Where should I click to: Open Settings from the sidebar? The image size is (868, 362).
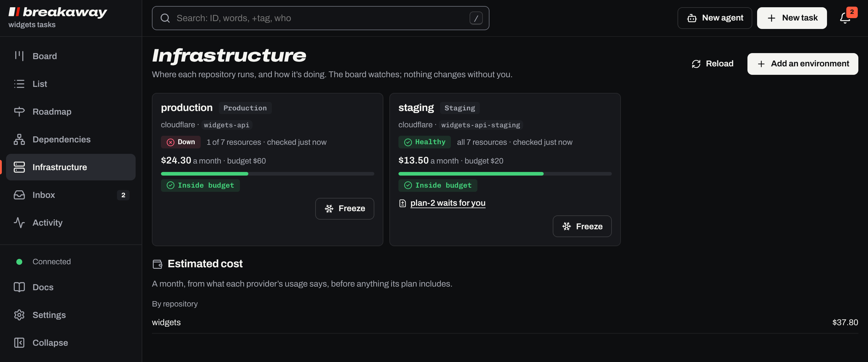click(x=71, y=315)
